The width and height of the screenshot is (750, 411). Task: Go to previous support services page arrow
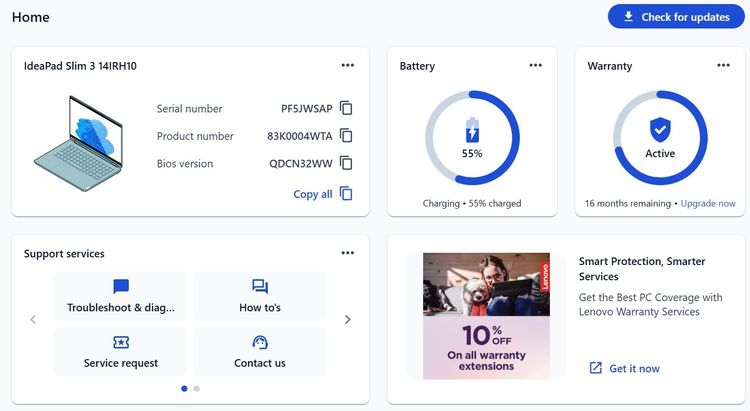pyautogui.click(x=33, y=319)
